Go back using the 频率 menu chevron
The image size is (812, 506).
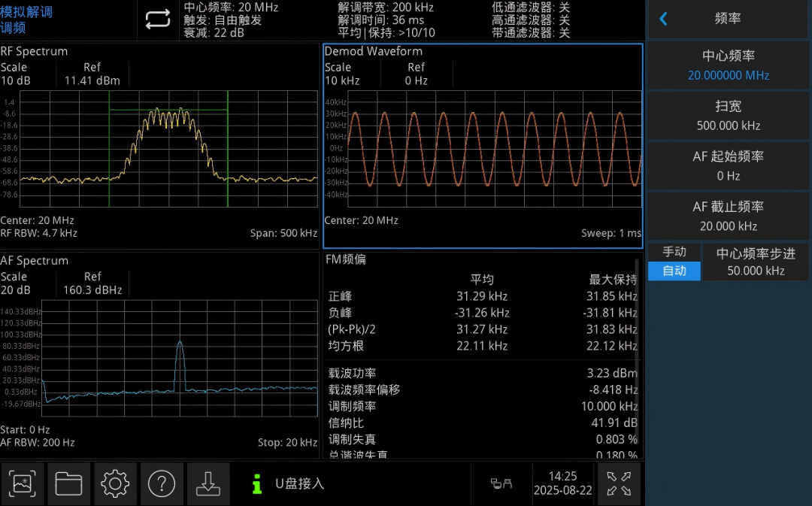coord(663,19)
